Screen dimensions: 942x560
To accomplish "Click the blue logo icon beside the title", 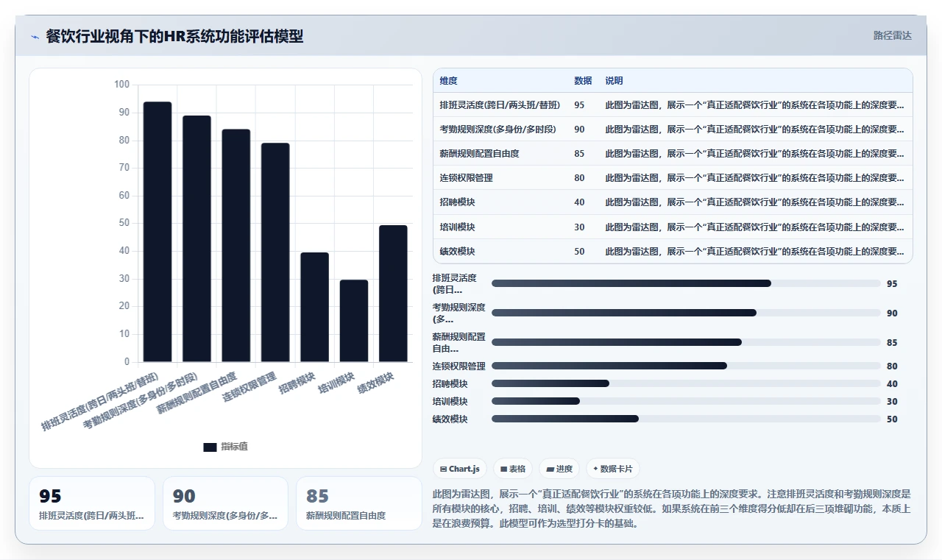I will [x=35, y=37].
